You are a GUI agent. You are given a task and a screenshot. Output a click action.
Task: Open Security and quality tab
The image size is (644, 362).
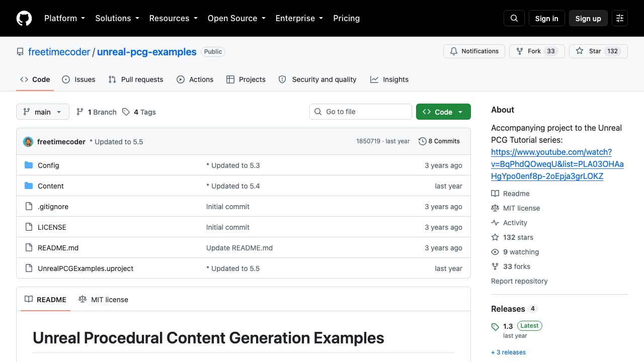(x=317, y=79)
